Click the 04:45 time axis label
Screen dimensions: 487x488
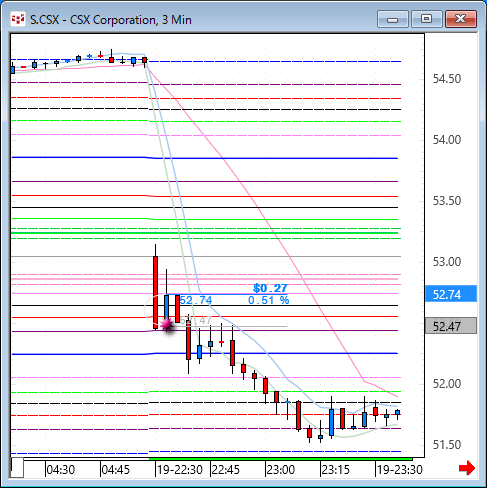pyautogui.click(x=115, y=470)
